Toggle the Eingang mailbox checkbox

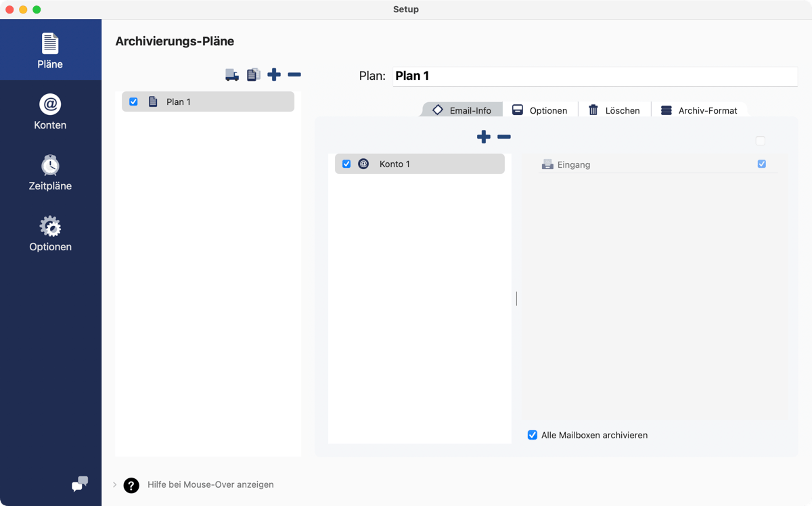(x=761, y=164)
